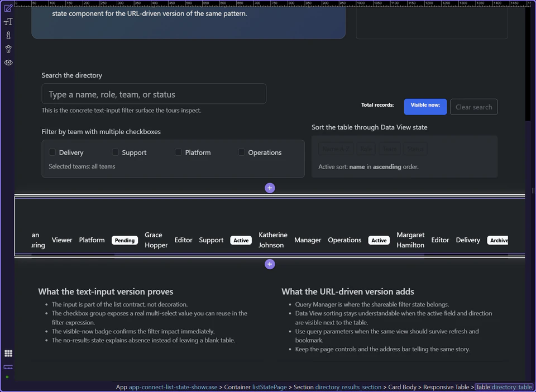Click Editor cell next to Grace Hopper
Viewport: 536px width, 392px height.
pos(183,240)
